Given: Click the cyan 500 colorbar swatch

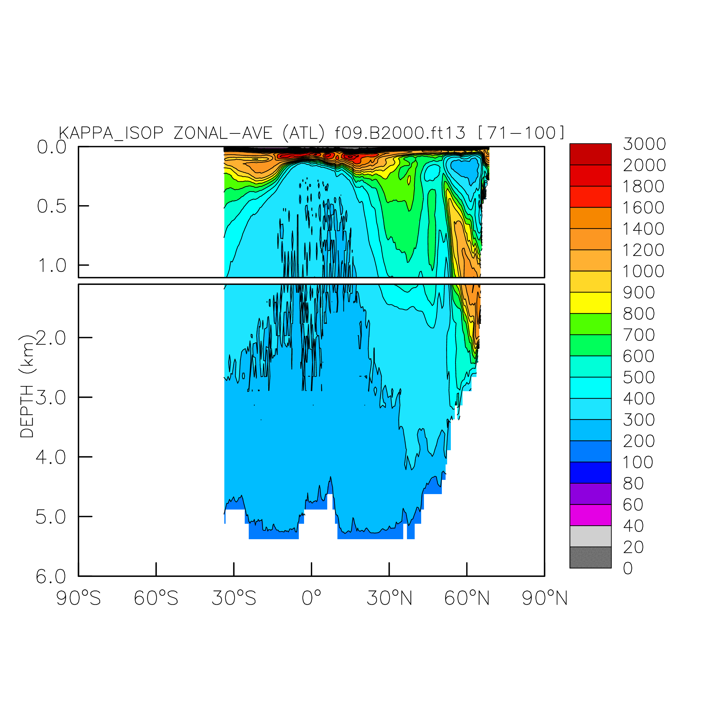Looking at the screenshot, I should (590, 388).
